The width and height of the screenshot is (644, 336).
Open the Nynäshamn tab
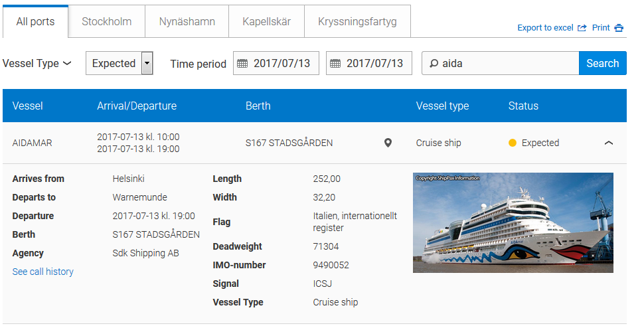pos(187,22)
